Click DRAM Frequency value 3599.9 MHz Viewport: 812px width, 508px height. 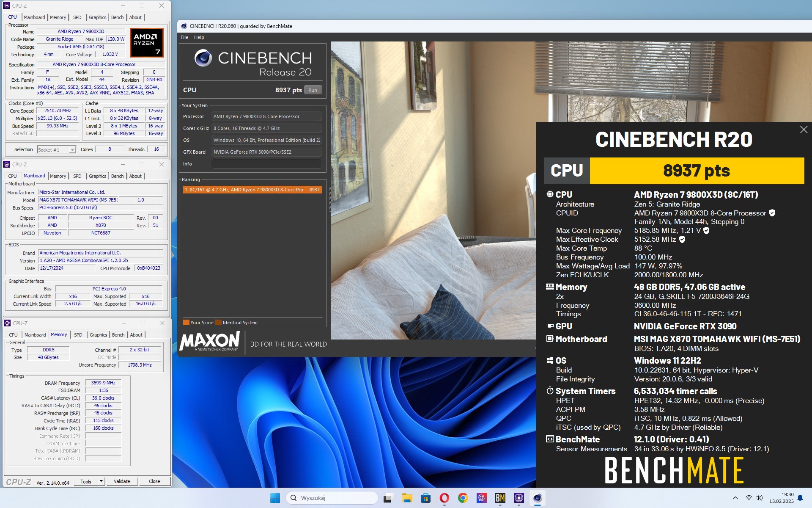coord(103,383)
